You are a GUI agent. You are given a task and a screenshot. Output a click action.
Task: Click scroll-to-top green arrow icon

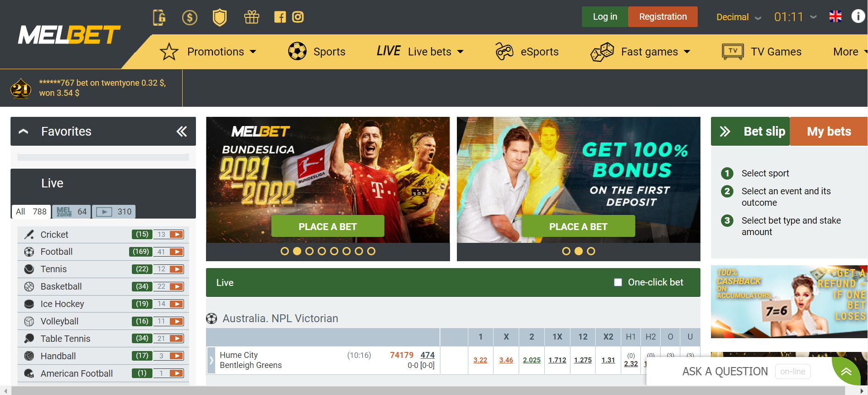[x=846, y=371]
